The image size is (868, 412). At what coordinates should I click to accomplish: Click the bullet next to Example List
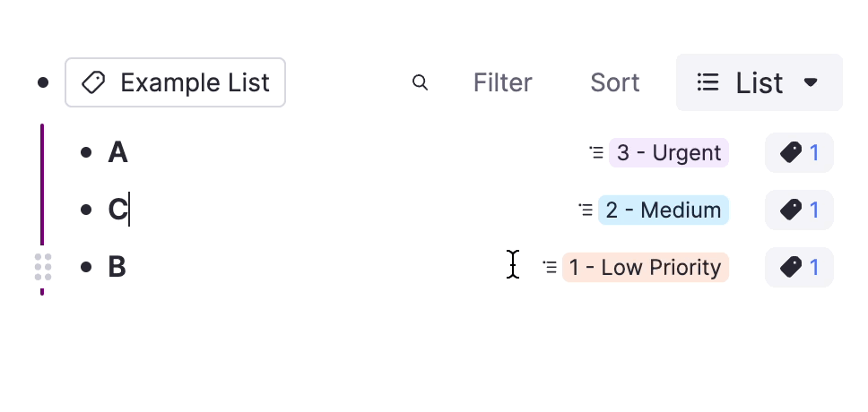click(x=43, y=83)
